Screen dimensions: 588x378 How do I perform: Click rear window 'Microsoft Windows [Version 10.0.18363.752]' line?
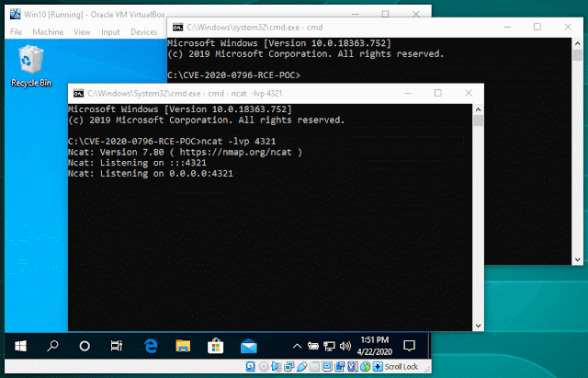[279, 43]
